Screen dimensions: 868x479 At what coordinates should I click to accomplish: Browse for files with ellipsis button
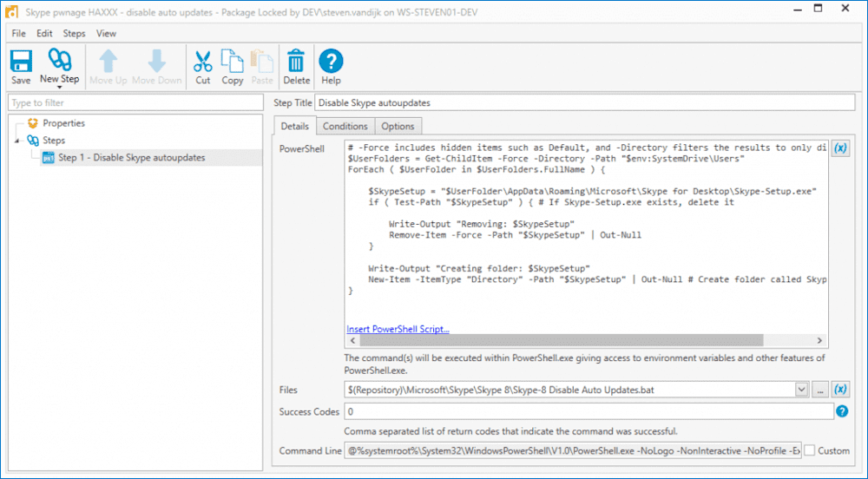(820, 390)
